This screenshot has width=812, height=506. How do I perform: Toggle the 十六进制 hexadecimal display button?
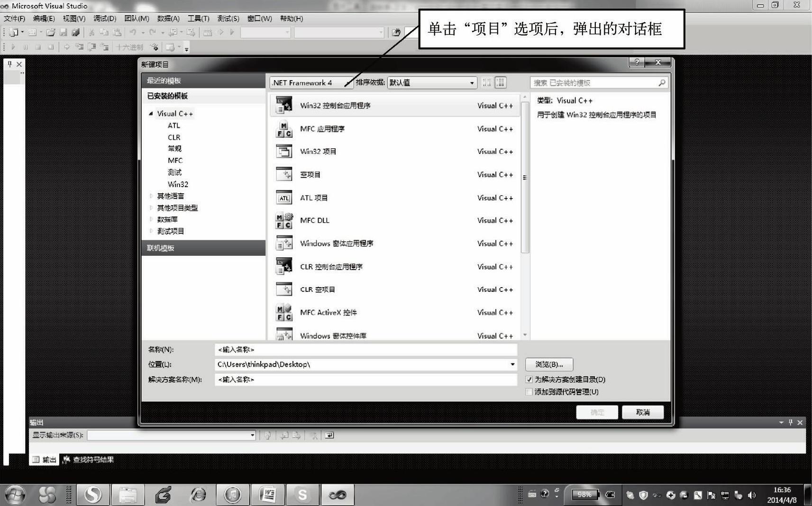tap(130, 47)
